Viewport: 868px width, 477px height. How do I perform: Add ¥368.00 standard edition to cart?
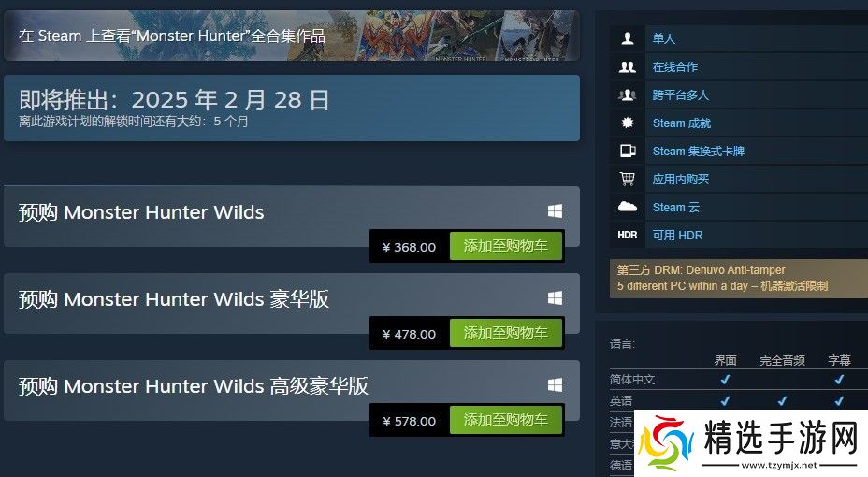coord(506,246)
